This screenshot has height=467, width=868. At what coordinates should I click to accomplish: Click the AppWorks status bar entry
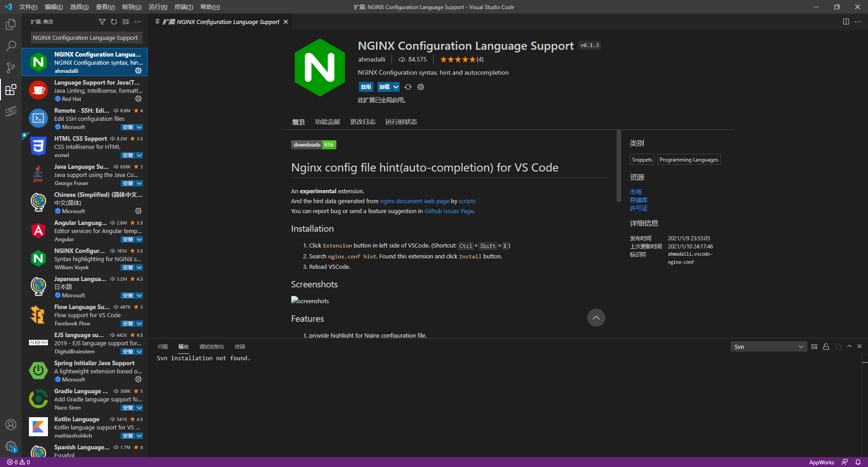click(x=821, y=462)
